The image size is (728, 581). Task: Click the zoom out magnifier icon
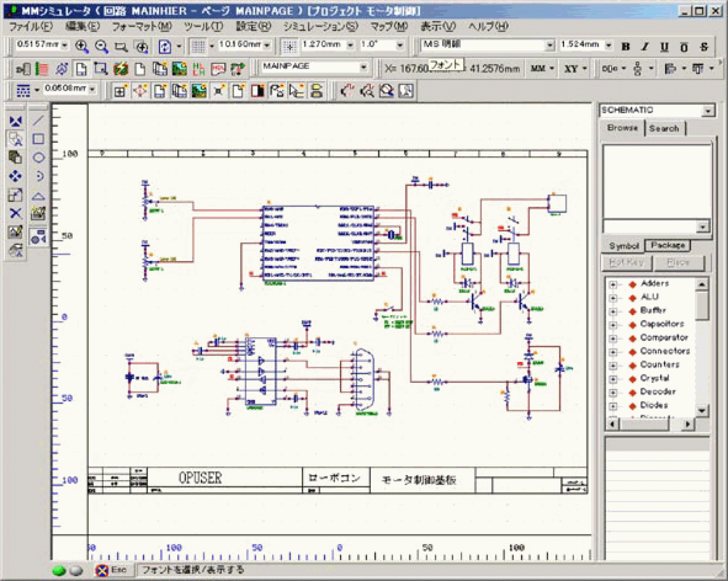101,46
